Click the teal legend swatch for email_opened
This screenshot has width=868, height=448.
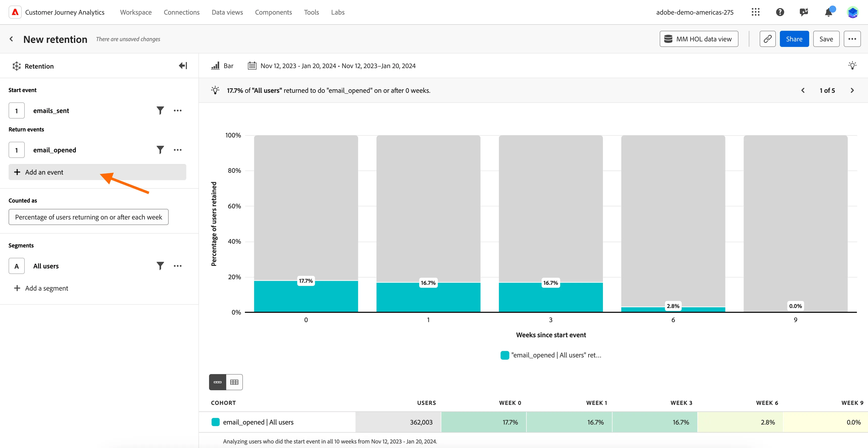[505, 355]
